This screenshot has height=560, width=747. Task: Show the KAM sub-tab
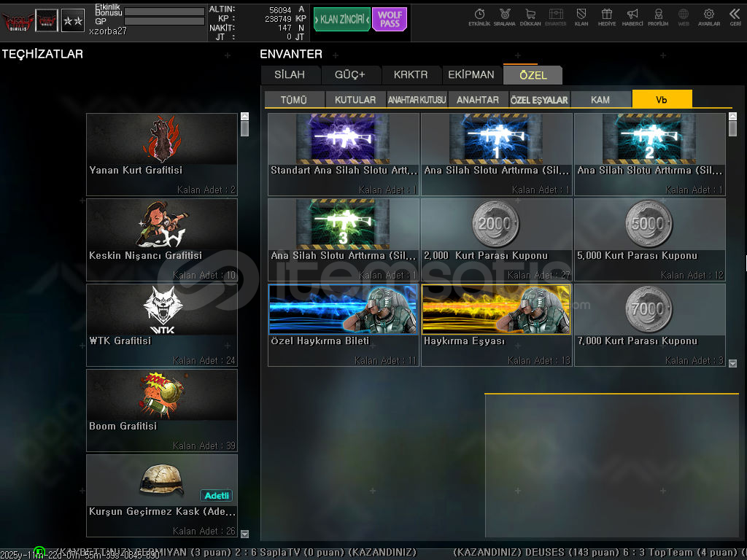600,99
